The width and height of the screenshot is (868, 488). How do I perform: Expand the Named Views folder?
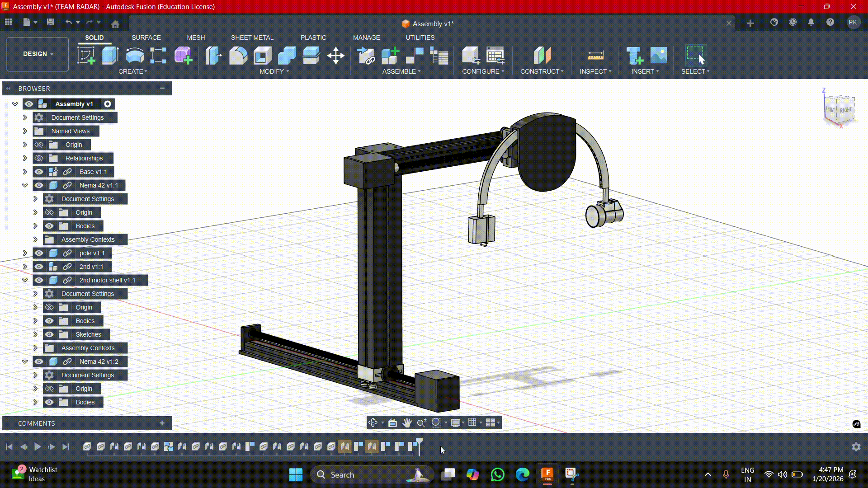tap(25, 131)
